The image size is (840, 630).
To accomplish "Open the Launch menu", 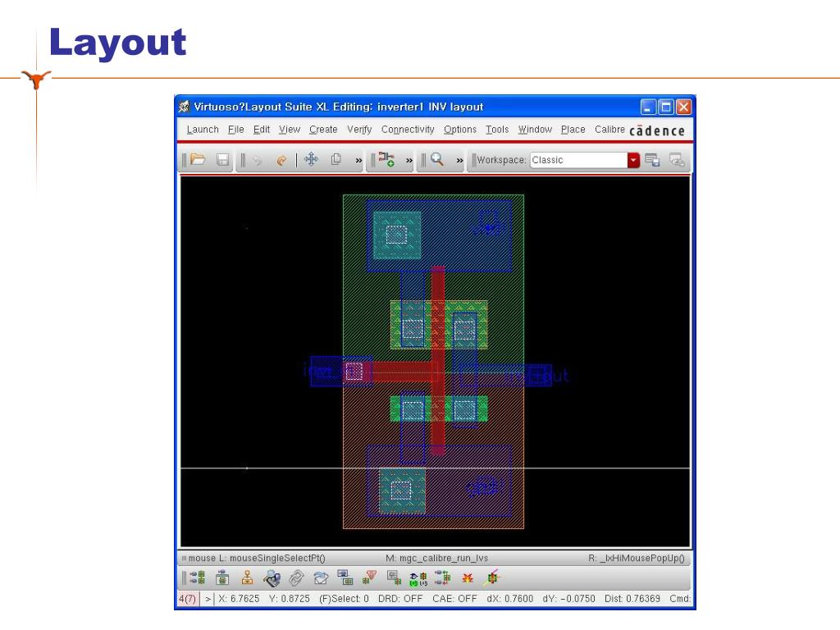I will [203, 130].
